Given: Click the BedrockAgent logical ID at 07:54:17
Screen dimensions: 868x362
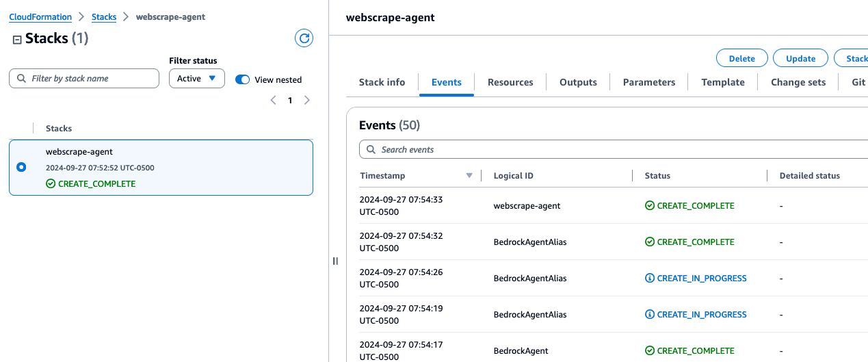Looking at the screenshot, I should (x=521, y=351).
